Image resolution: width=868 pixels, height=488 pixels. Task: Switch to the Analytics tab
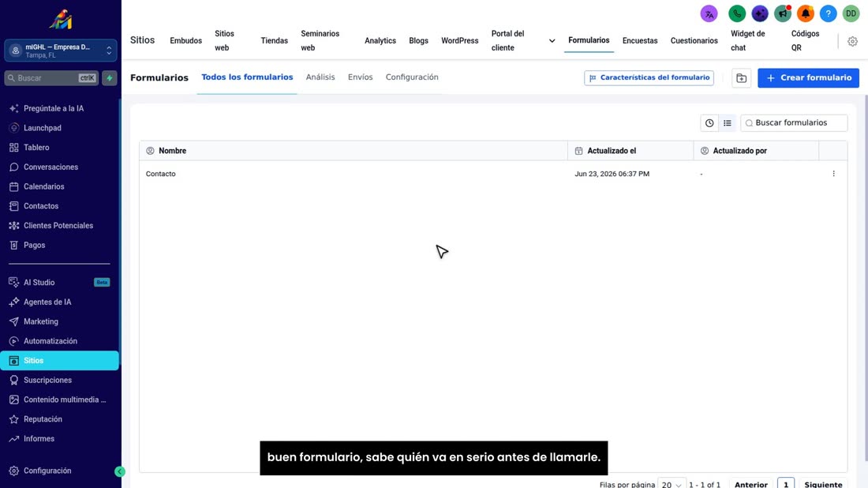tap(380, 41)
